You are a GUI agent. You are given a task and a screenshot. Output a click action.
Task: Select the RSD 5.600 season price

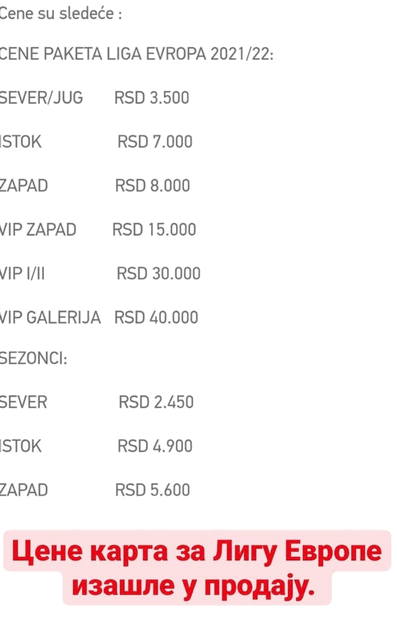(152, 490)
